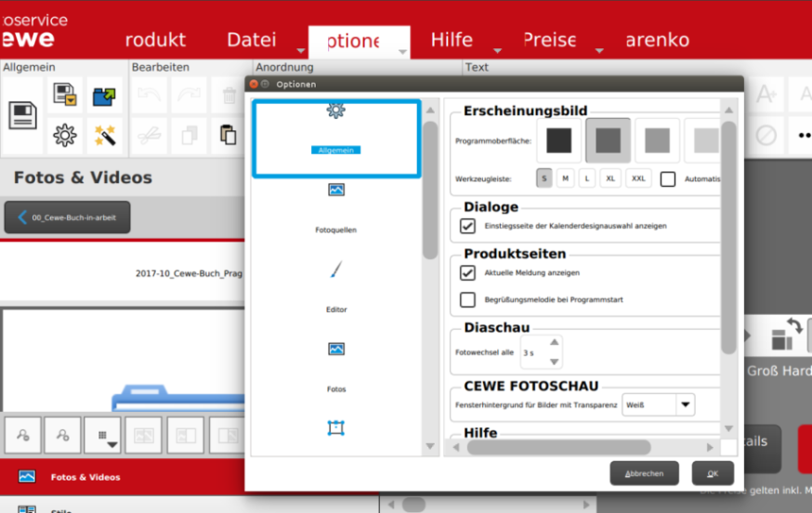Select toolbar size XXL
812x513 pixels.
(x=638, y=178)
